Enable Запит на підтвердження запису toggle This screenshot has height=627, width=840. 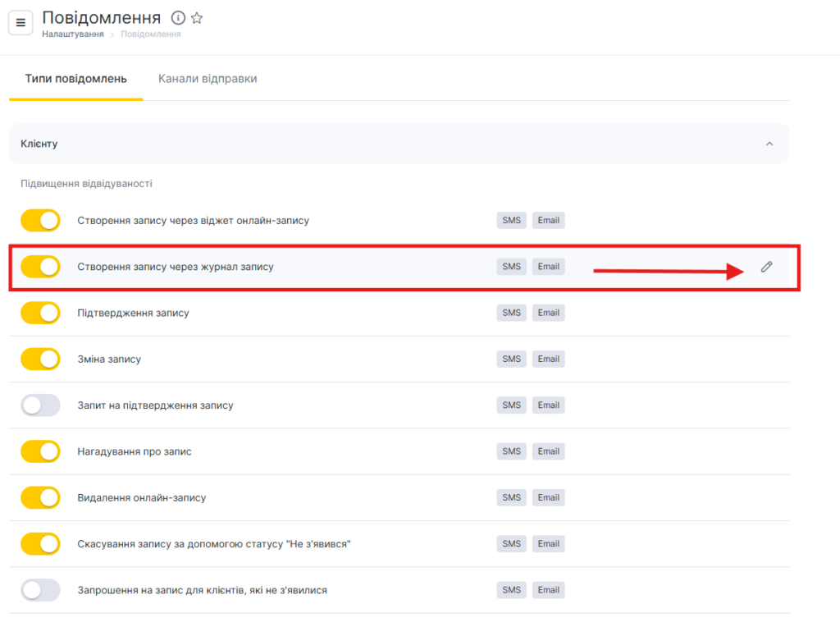[x=40, y=405]
